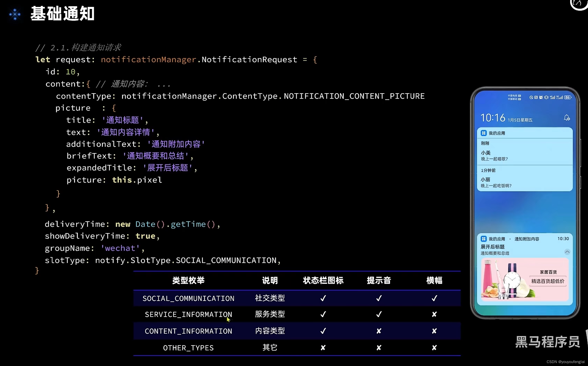Click the 提示音 cross in the OTHER_TYPES row

point(379,348)
